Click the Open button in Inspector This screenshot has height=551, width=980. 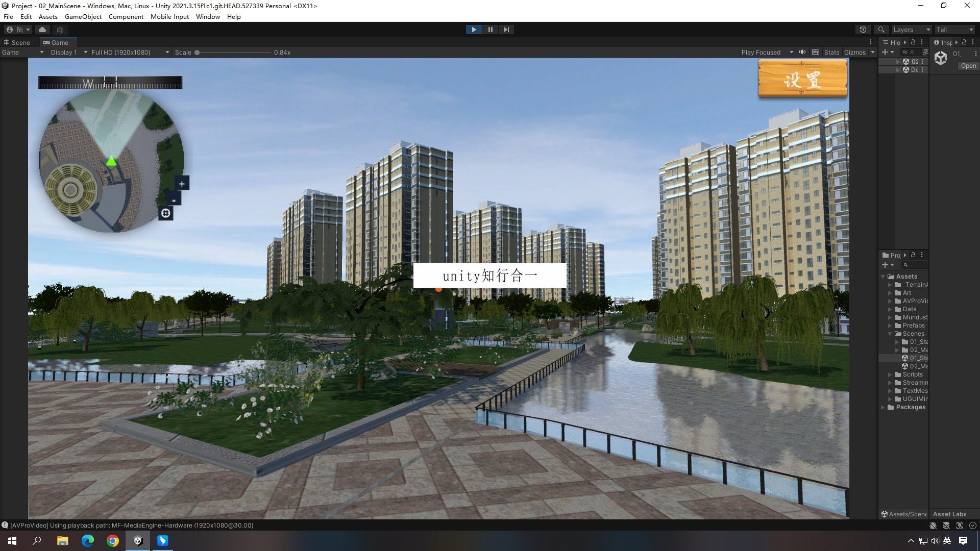point(968,66)
